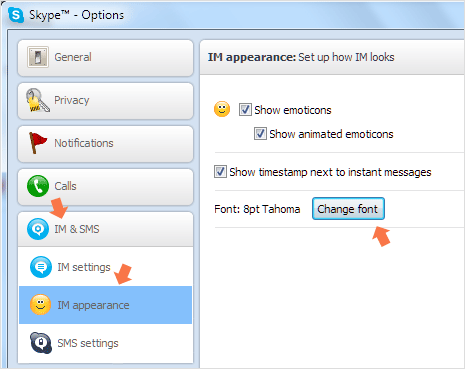Click the red Notifications flag icon
Image resolution: width=465 pixels, height=369 pixels.
[x=38, y=143]
